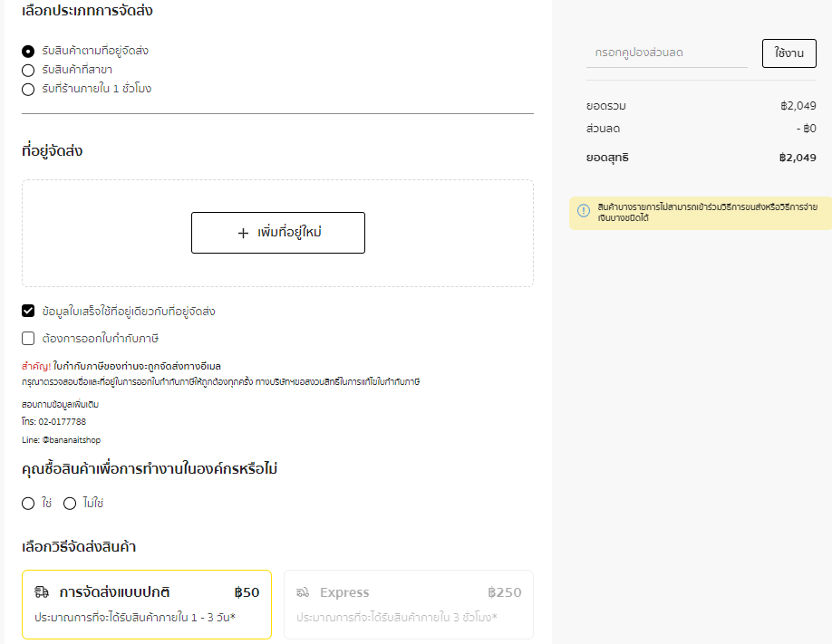832x644 pixels.
Task: Select รับสินค้าตามที่อยู่จัดส่ง delivery option
Action: point(28,52)
